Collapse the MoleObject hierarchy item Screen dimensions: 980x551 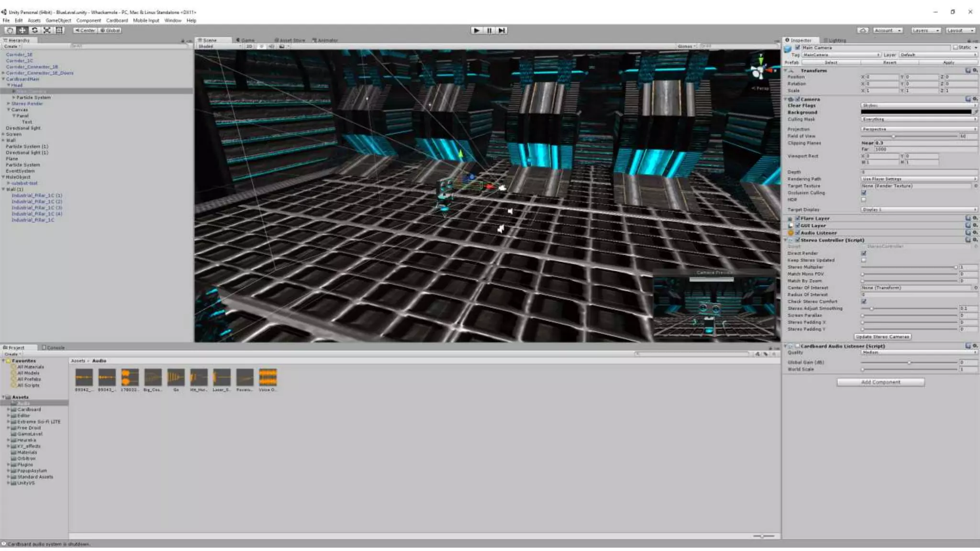click(3, 177)
